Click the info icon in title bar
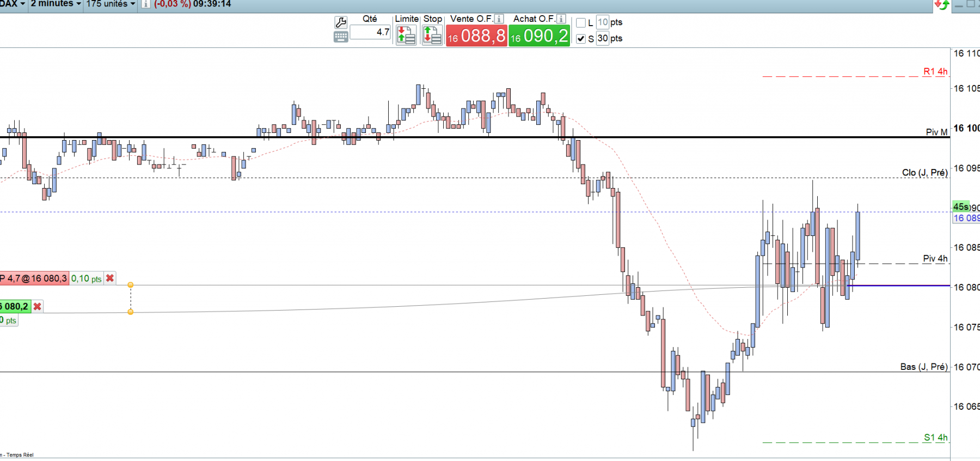980x461 pixels. coord(146,4)
